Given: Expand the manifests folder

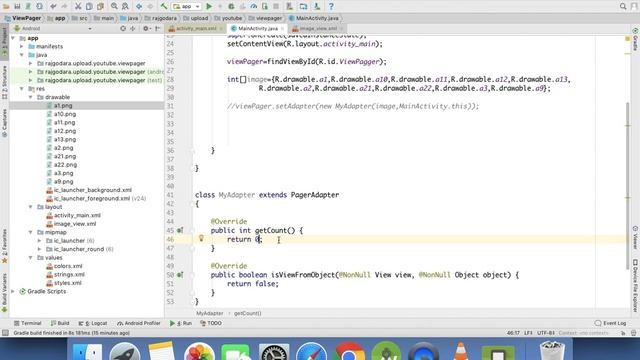Looking at the screenshot, I should coord(22,47).
